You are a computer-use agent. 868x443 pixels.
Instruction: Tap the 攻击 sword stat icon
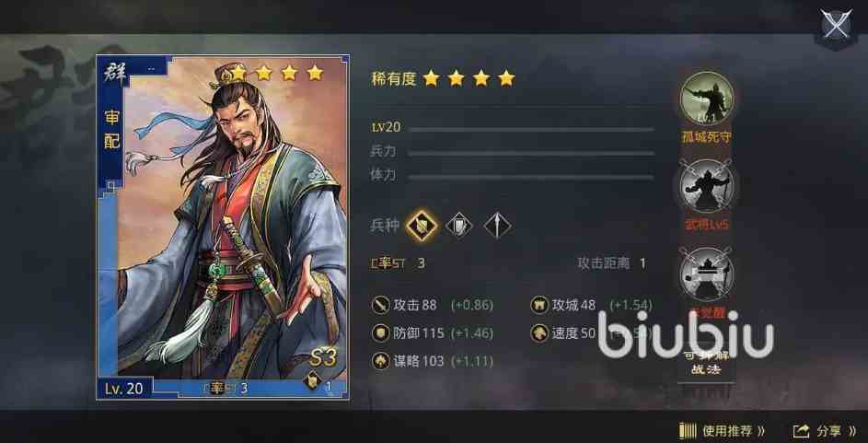click(x=381, y=305)
